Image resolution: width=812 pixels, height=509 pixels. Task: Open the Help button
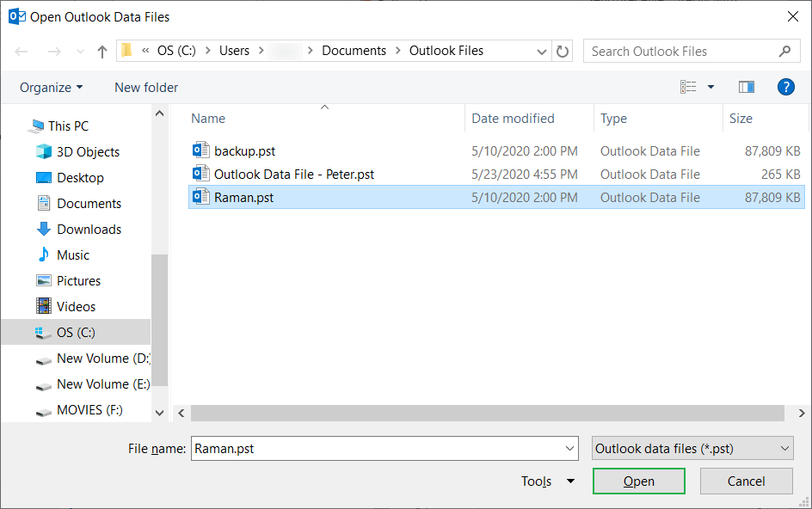(785, 87)
